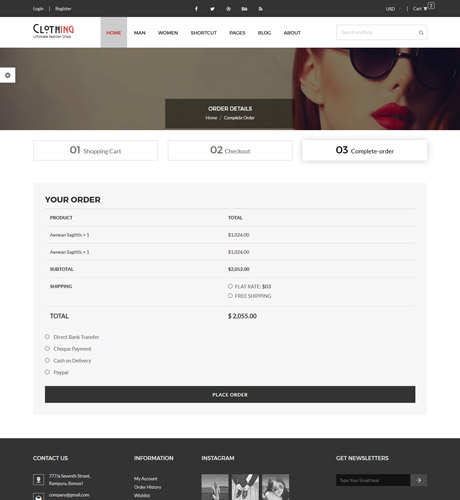
Task: Select Free Shipping option
Action: point(230,296)
